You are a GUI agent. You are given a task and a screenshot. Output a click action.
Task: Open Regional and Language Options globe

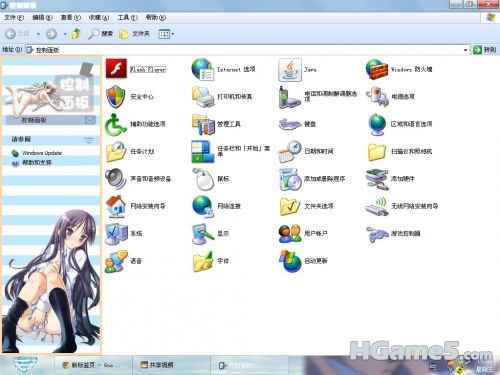(x=377, y=124)
